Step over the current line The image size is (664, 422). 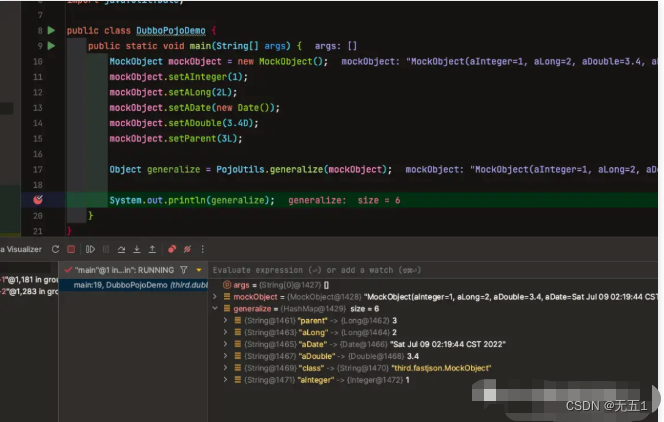tap(121, 249)
